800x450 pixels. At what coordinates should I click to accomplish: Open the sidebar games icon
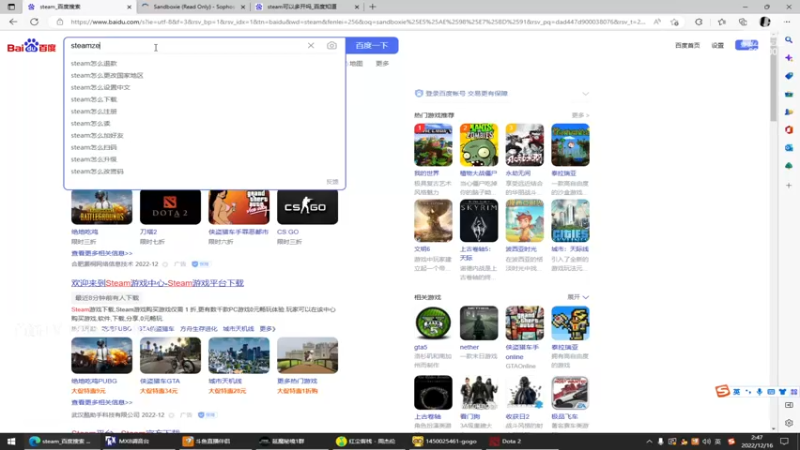[789, 112]
